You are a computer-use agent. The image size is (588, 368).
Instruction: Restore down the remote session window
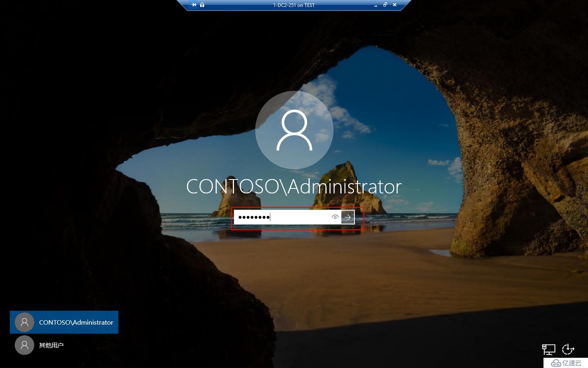385,5
